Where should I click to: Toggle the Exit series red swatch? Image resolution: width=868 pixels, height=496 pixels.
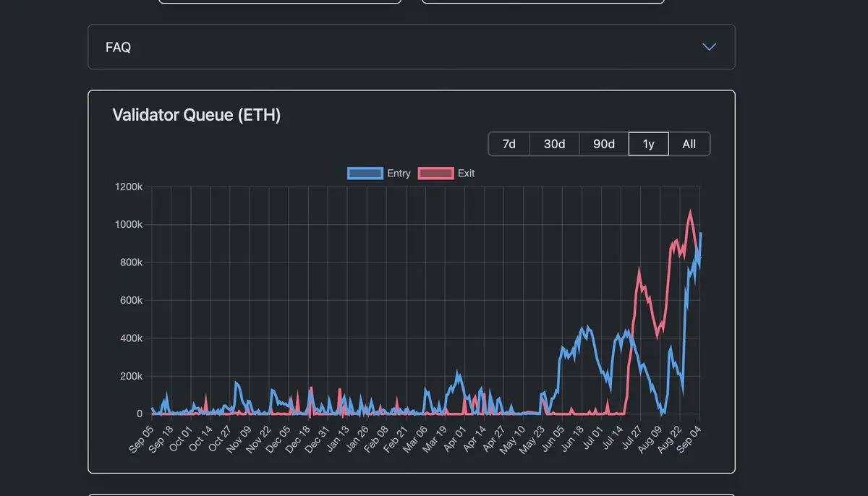tap(436, 174)
